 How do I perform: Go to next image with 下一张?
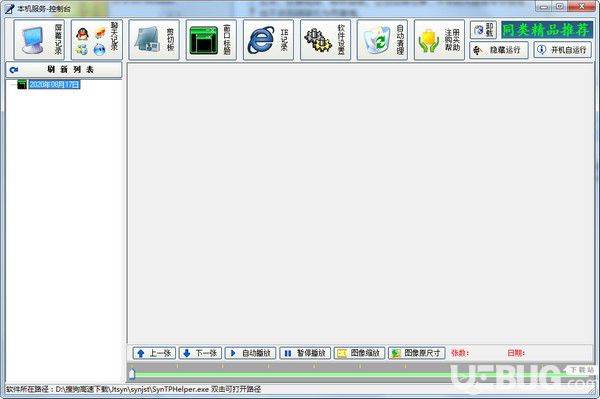click(x=201, y=353)
